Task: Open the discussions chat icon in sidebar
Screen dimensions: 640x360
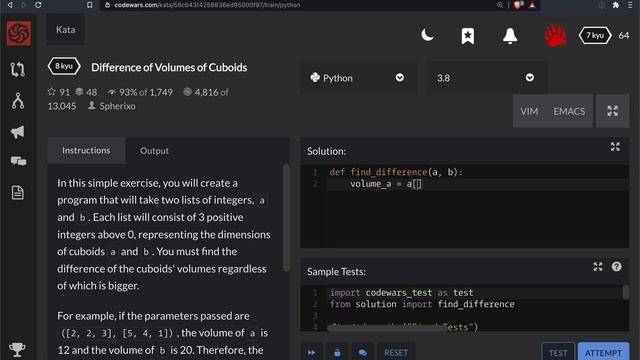Action: (x=18, y=161)
